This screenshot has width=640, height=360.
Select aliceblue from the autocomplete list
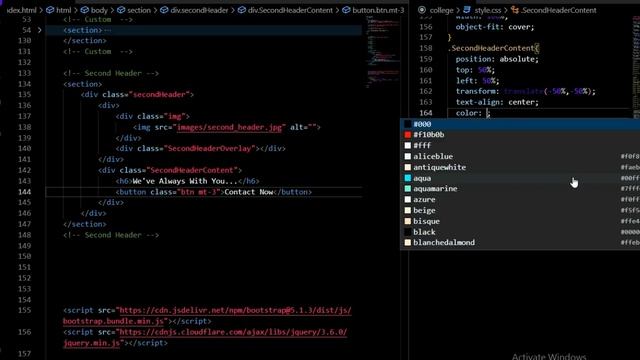click(520, 156)
